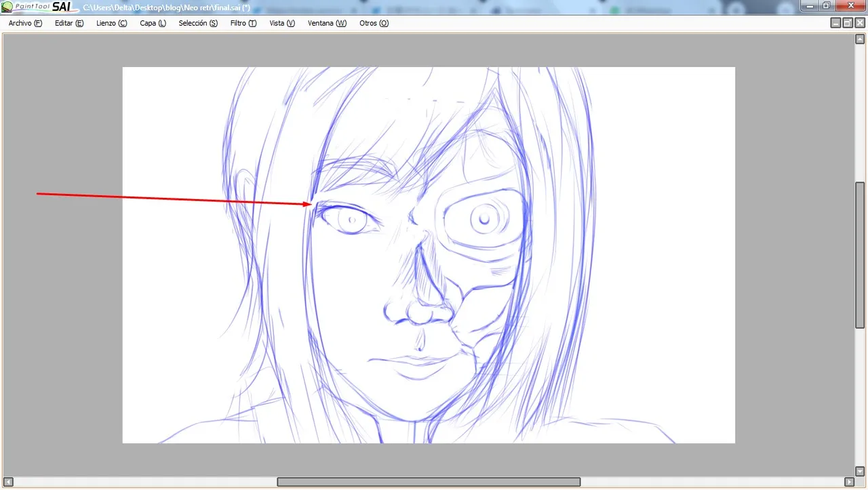
Task: Click the vertical scrollbar up arrow
Action: (x=859, y=39)
